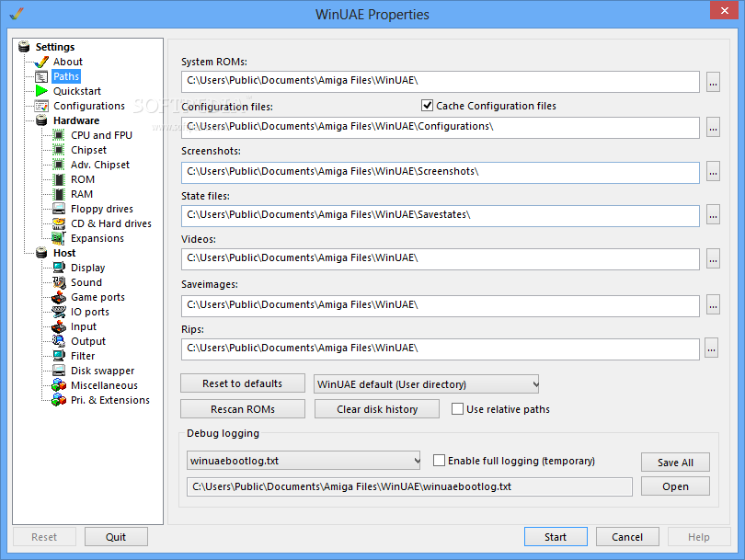Browse for Videos path

713,259
